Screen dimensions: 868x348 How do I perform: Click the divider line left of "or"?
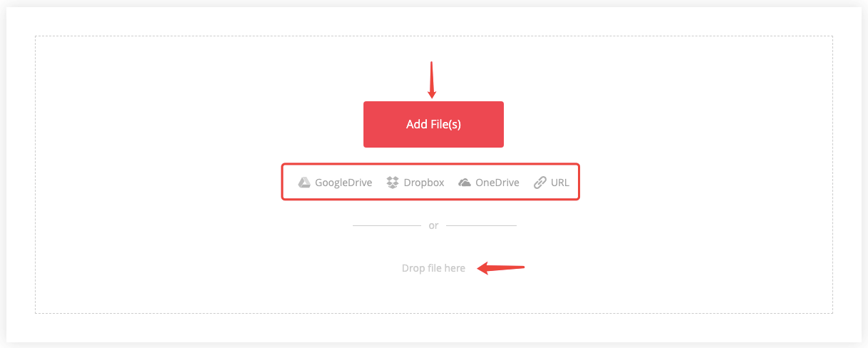click(x=387, y=225)
